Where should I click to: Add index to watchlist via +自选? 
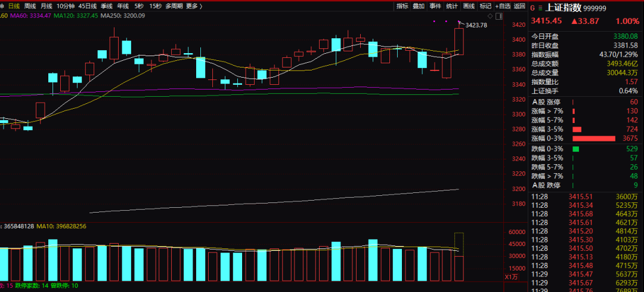pyautogui.click(x=503, y=6)
